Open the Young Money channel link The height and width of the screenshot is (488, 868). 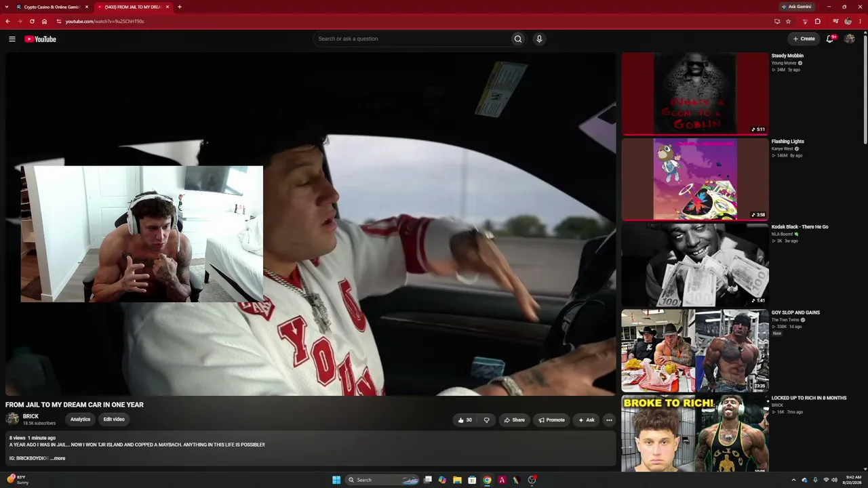[784, 63]
